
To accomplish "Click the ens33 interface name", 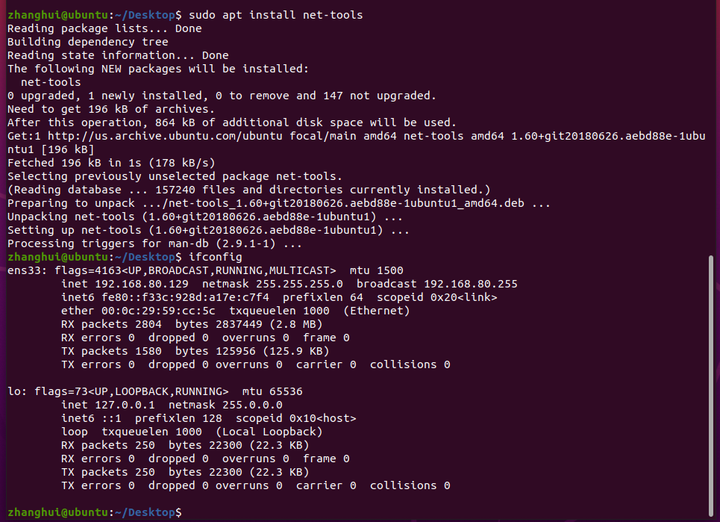I will coord(24,270).
